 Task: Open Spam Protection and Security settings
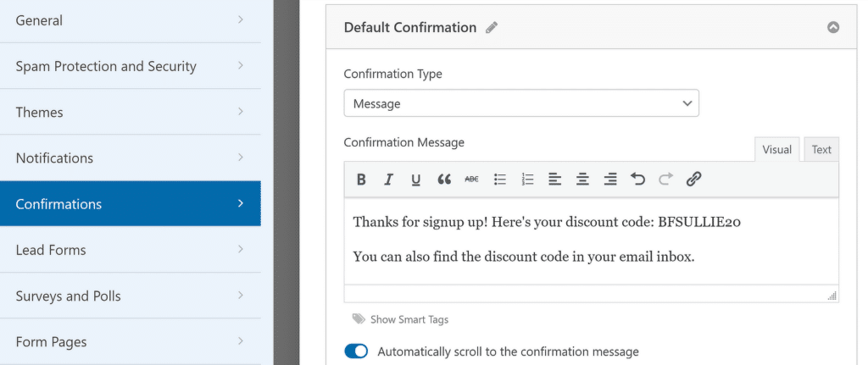[130, 66]
